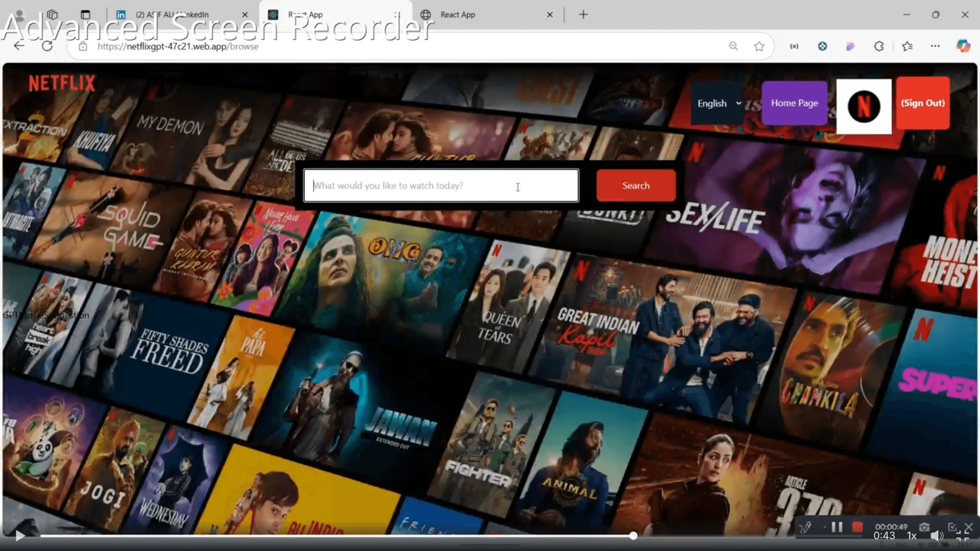Open browser Settings and more ellipsis menu
This screenshot has height=551, width=980.
[x=935, y=46]
